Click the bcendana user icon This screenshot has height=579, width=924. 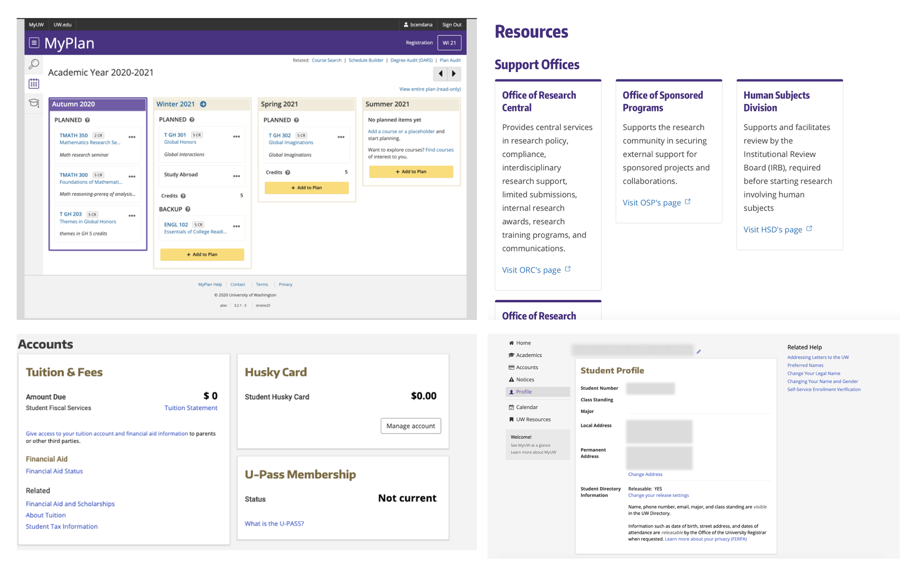406,25
